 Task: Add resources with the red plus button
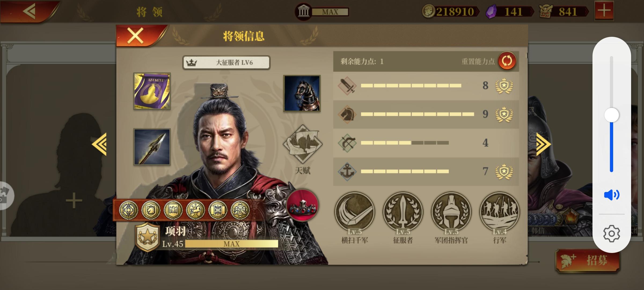(x=604, y=11)
